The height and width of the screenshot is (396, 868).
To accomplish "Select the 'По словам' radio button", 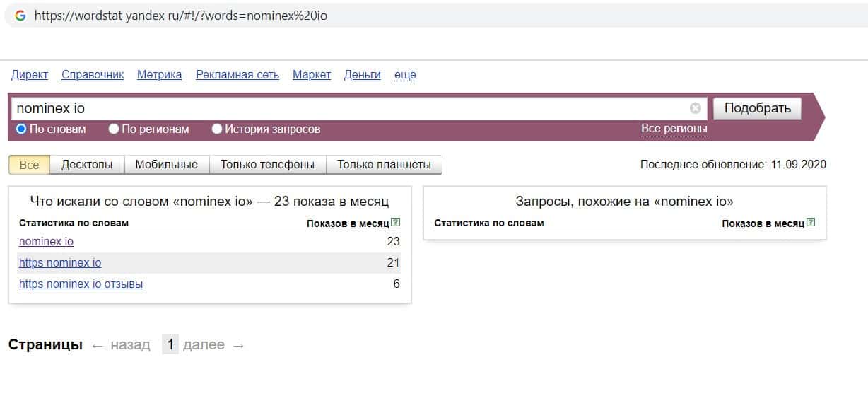I will (21, 129).
